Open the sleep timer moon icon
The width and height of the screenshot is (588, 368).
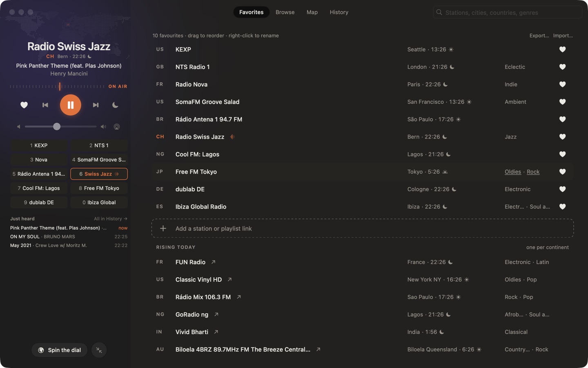tap(115, 105)
